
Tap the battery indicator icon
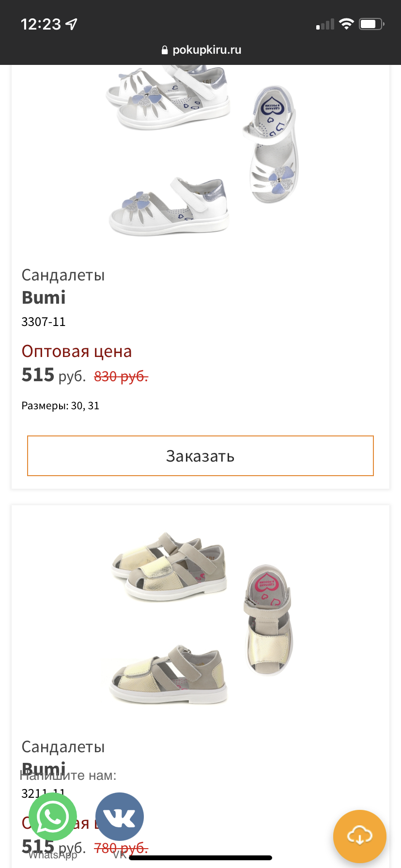click(371, 24)
